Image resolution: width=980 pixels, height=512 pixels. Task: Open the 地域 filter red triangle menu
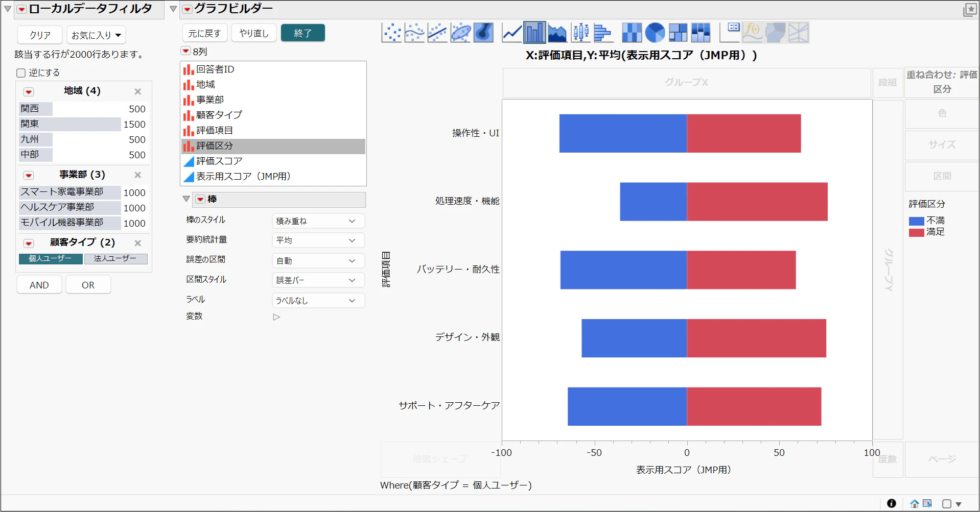pyautogui.click(x=29, y=92)
